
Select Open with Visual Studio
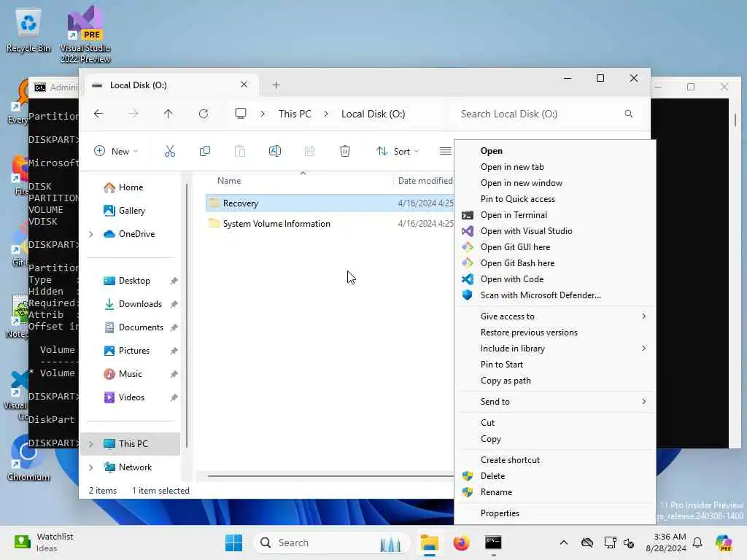point(555,231)
